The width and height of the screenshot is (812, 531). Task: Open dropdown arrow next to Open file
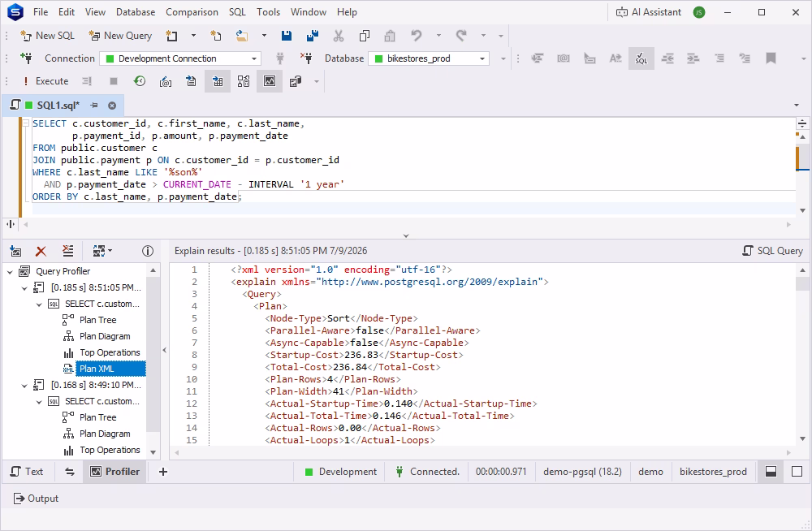click(x=264, y=35)
